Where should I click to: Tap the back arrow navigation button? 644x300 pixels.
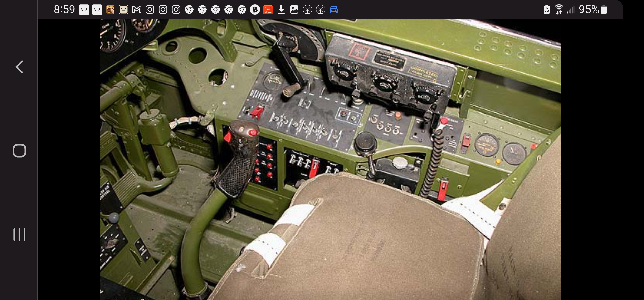tap(20, 67)
